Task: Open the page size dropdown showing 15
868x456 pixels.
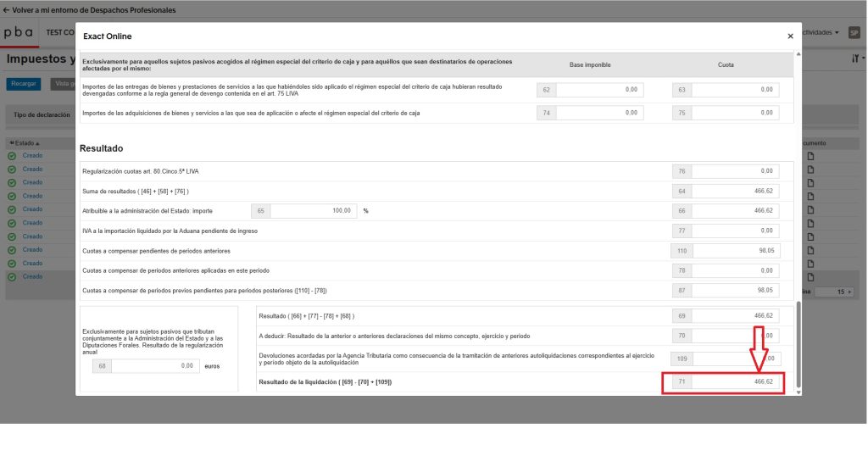Action: (843, 292)
